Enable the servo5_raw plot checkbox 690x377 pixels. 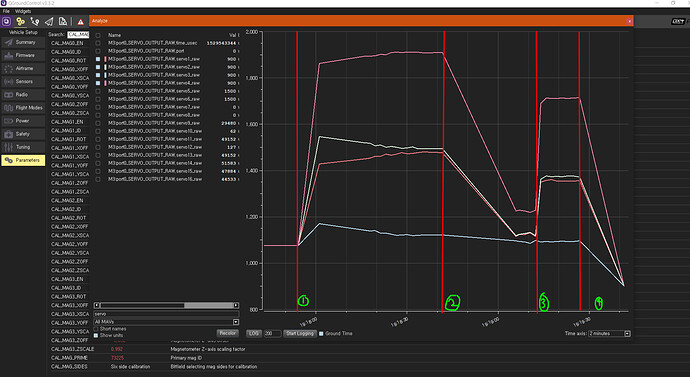click(x=98, y=91)
